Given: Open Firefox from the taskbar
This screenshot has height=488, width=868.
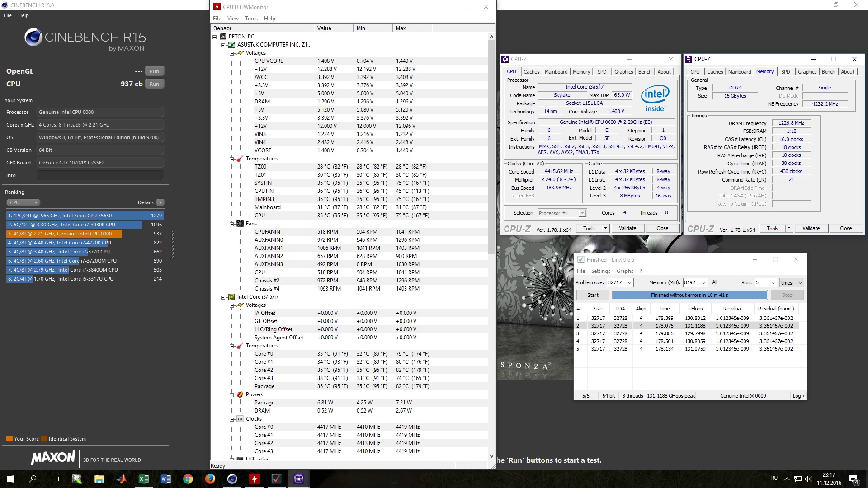Looking at the screenshot, I should (x=210, y=479).
